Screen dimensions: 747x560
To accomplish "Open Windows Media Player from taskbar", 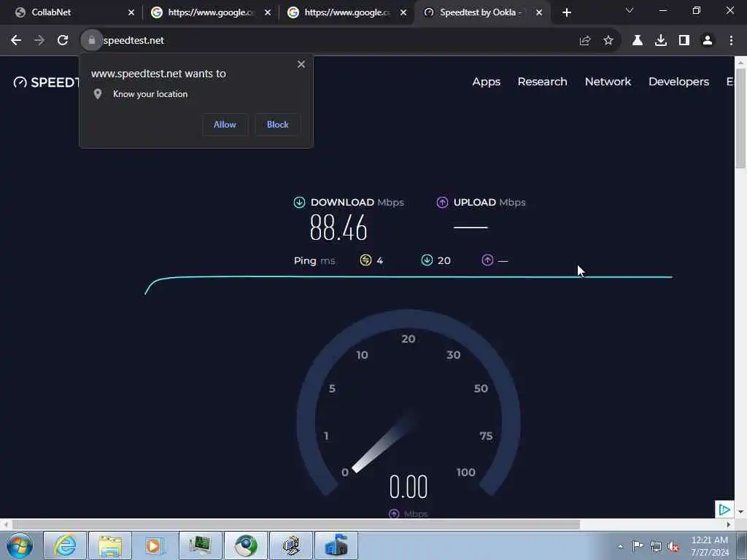I will click(155, 545).
